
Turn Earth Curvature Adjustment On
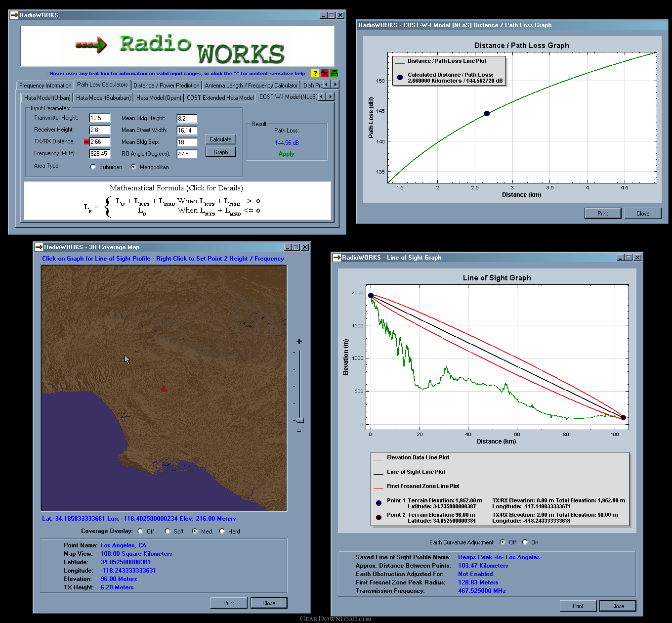(525, 542)
